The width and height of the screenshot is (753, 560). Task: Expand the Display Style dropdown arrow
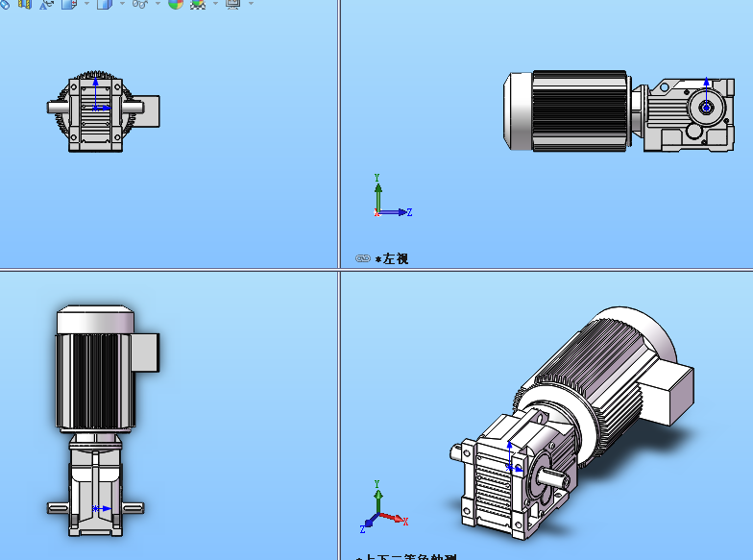(123, 4)
